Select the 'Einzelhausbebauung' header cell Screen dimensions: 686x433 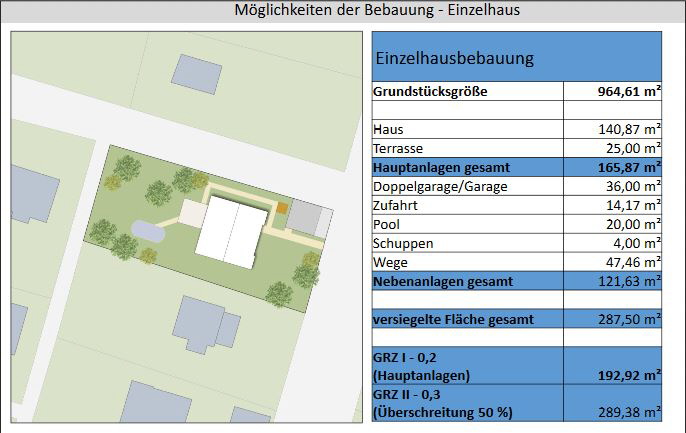tap(517, 57)
